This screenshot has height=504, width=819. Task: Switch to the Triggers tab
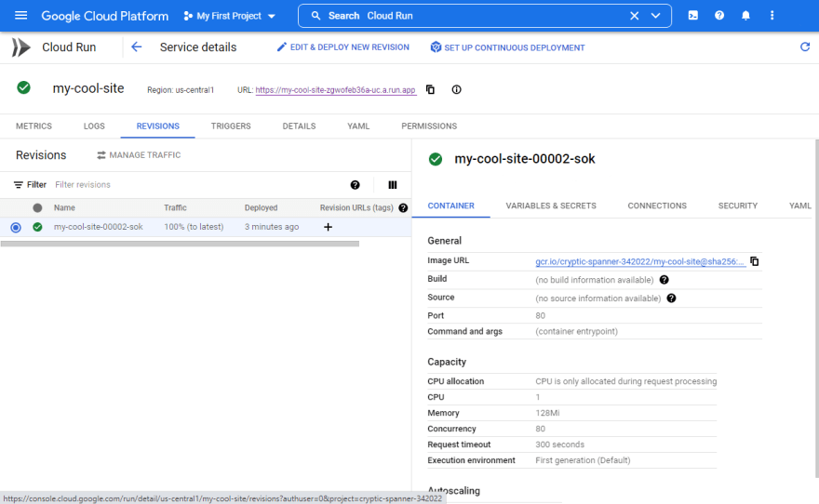(231, 126)
